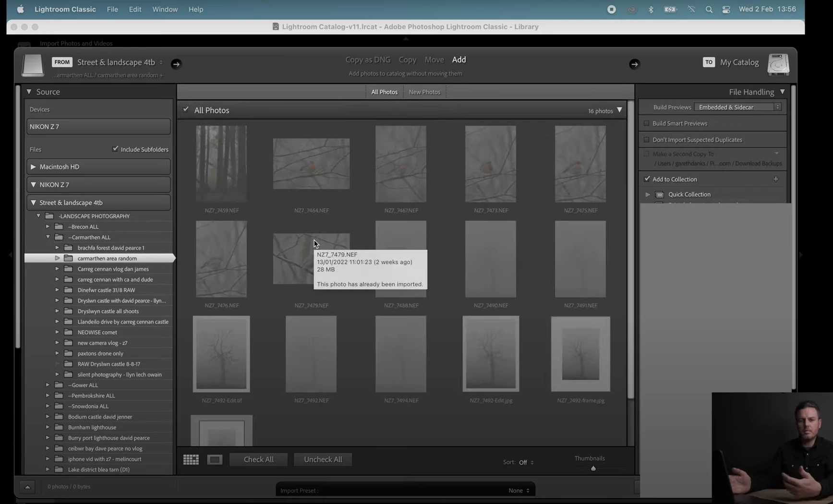Adjust the Thumbnails size slider
The image size is (833, 504).
point(593,468)
